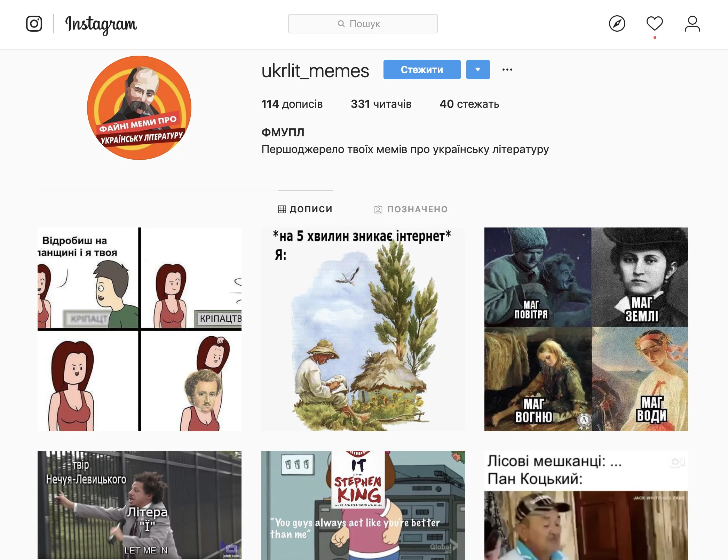Click the Instagram camera logo icon
728x560 pixels.
34,24
